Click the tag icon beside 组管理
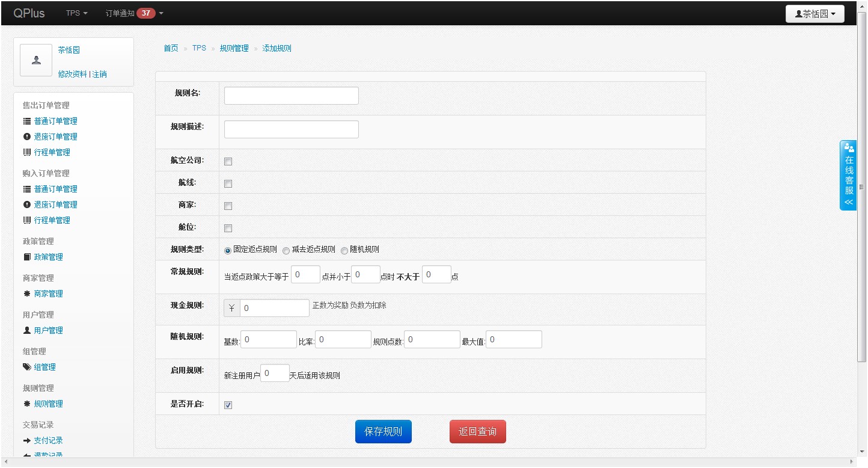Viewport: 868px width, 468px height. (x=27, y=367)
